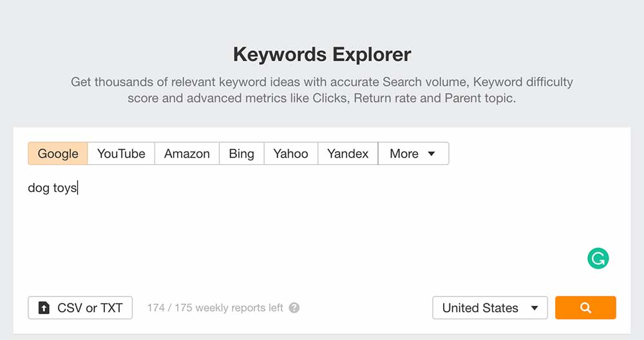The width and height of the screenshot is (644, 340).
Task: Click the orange magnifier search button
Action: pos(585,308)
